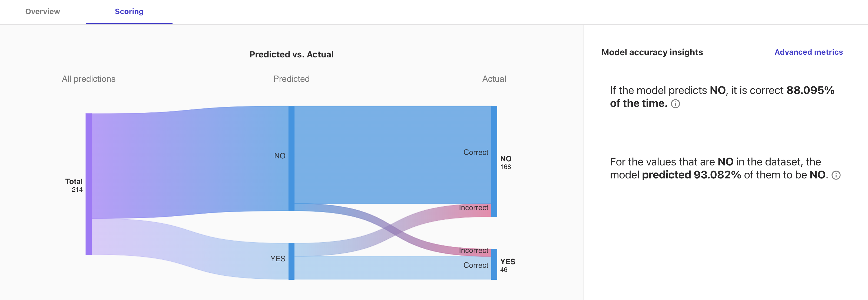Click info icon beside 93.082% insight
Image resolution: width=868 pixels, height=300 pixels.
click(836, 175)
